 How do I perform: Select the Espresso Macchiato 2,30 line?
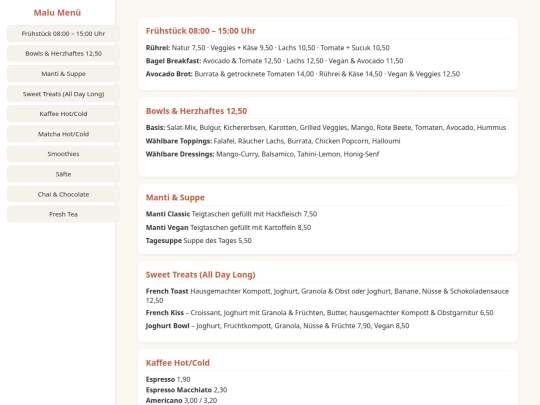coord(186,390)
